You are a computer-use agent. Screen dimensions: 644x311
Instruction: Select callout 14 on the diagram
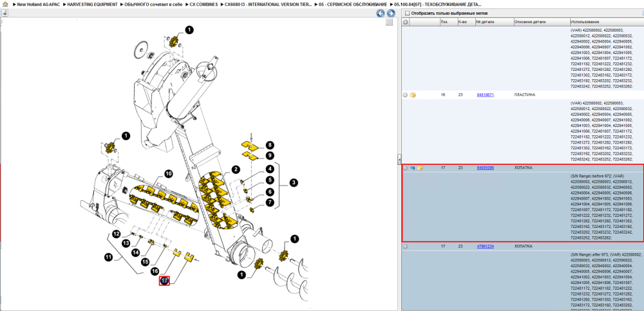pyautogui.click(x=135, y=252)
